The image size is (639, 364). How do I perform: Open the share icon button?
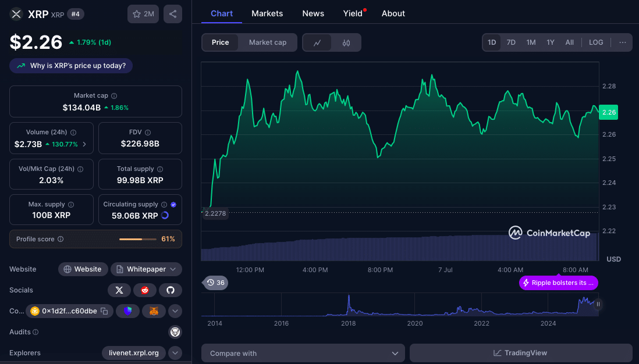click(173, 14)
